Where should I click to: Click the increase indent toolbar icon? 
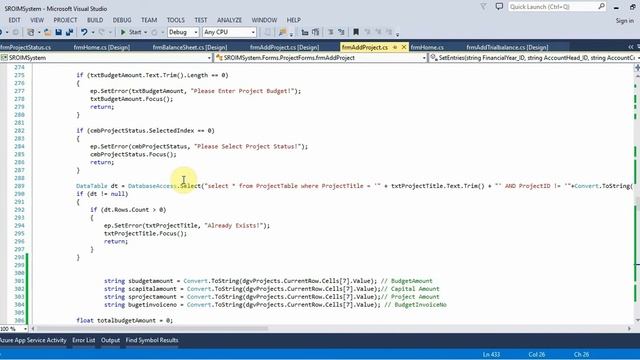(316, 32)
